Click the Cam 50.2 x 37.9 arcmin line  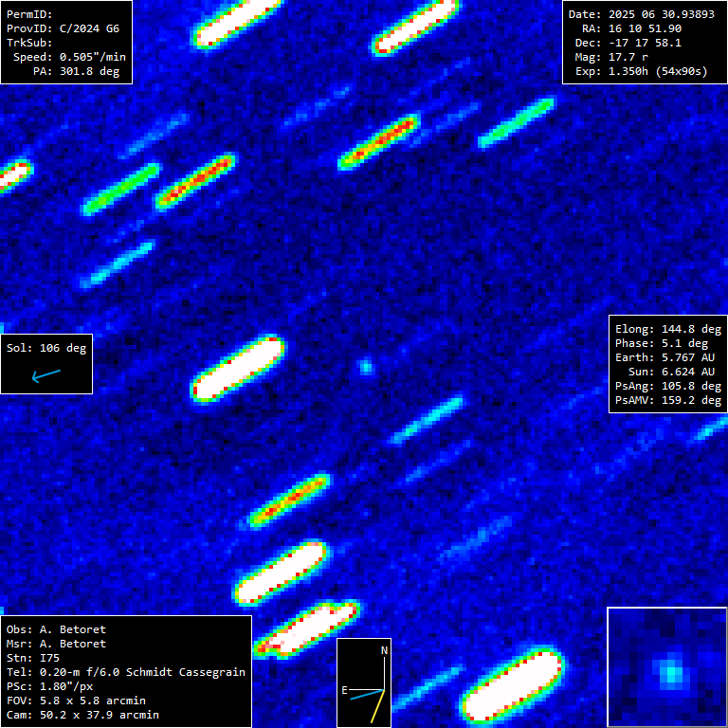tap(82, 715)
